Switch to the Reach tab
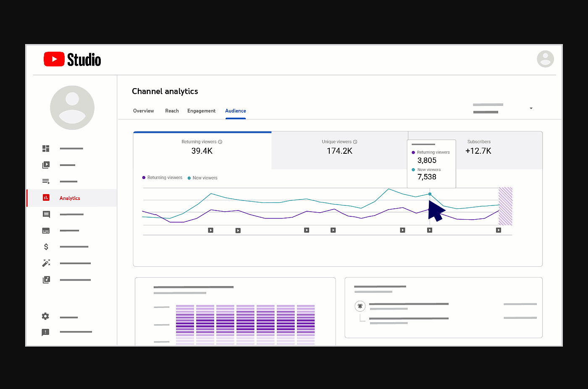The width and height of the screenshot is (588, 389). pos(172,111)
